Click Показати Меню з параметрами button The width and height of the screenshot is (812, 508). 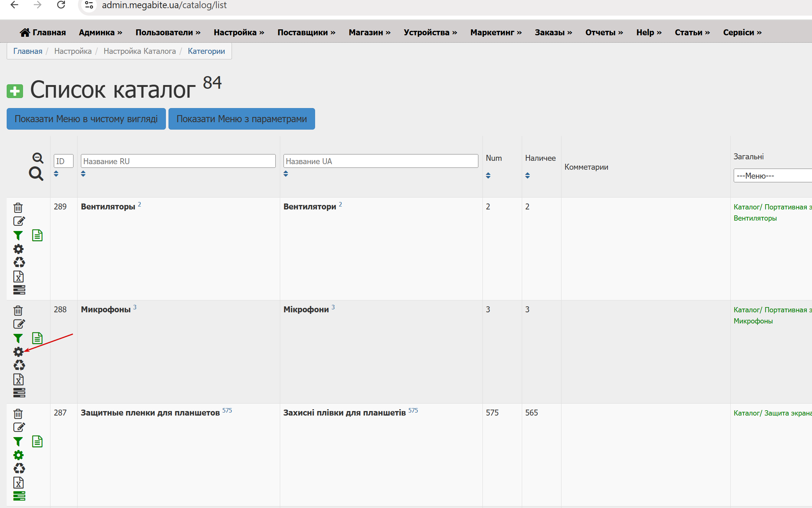[x=242, y=119]
